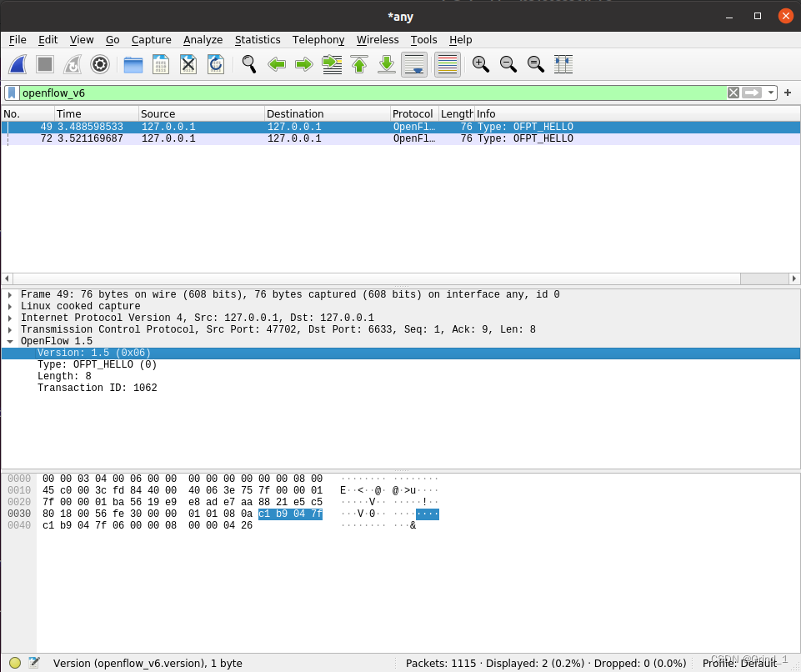The image size is (801, 672).
Task: Open capture options gear icon
Action: 100,64
